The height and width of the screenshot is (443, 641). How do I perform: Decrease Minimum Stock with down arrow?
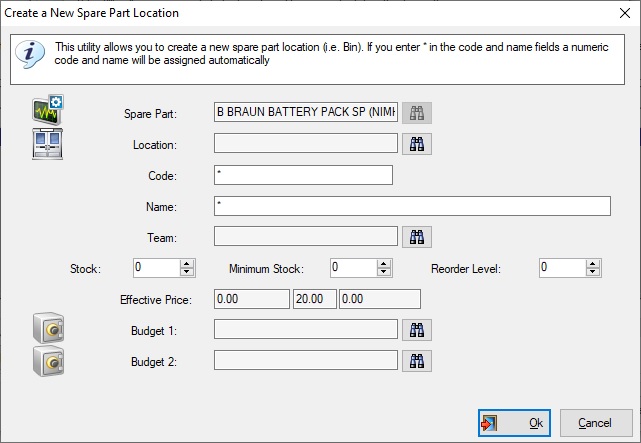(x=384, y=272)
